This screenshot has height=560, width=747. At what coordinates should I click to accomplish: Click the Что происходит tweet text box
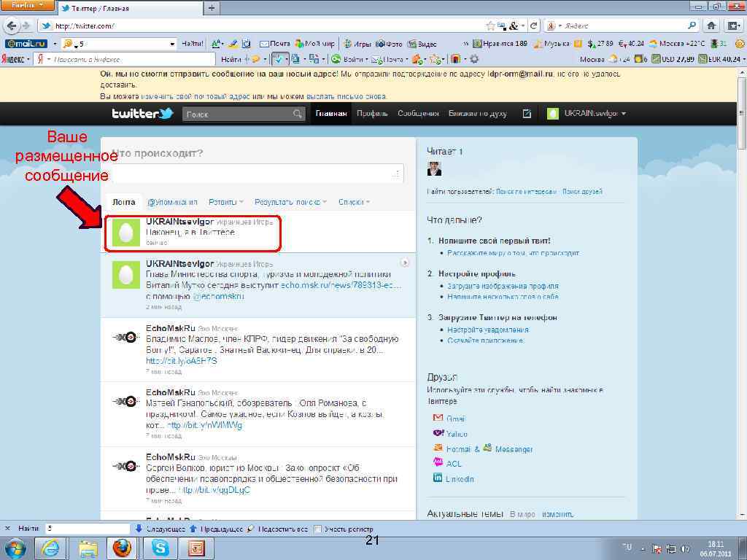coord(258,174)
